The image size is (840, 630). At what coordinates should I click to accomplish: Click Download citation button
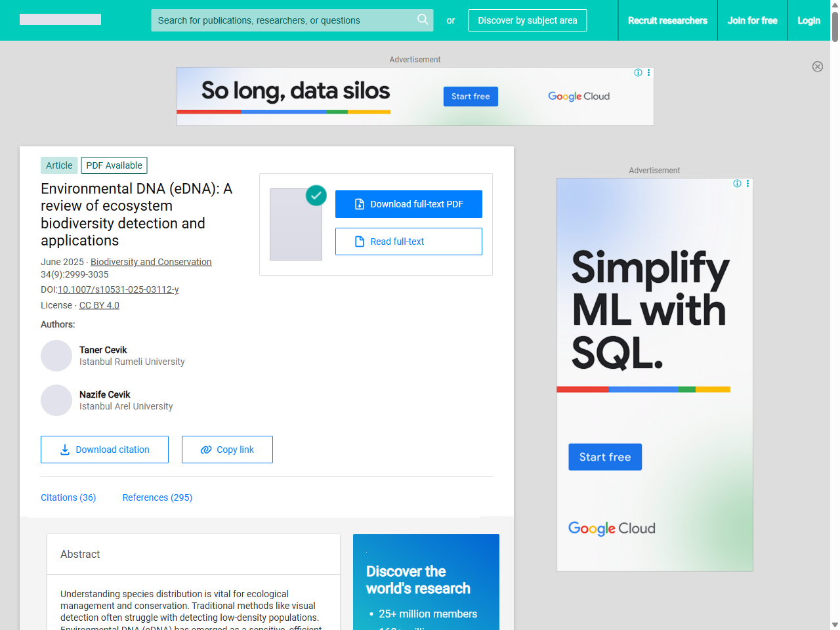(x=104, y=450)
